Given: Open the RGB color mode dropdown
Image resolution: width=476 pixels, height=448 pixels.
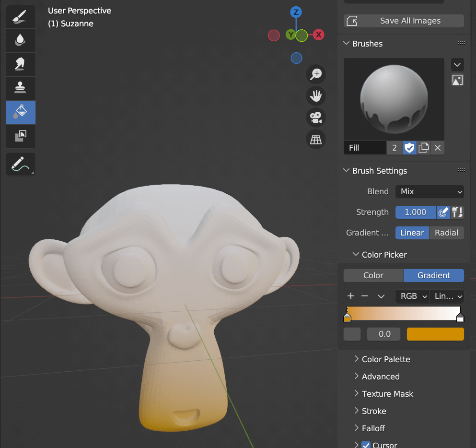Looking at the screenshot, I should 412,296.
